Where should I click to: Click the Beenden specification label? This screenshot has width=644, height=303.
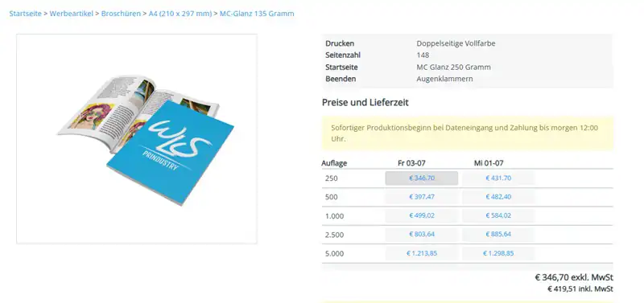click(x=341, y=79)
